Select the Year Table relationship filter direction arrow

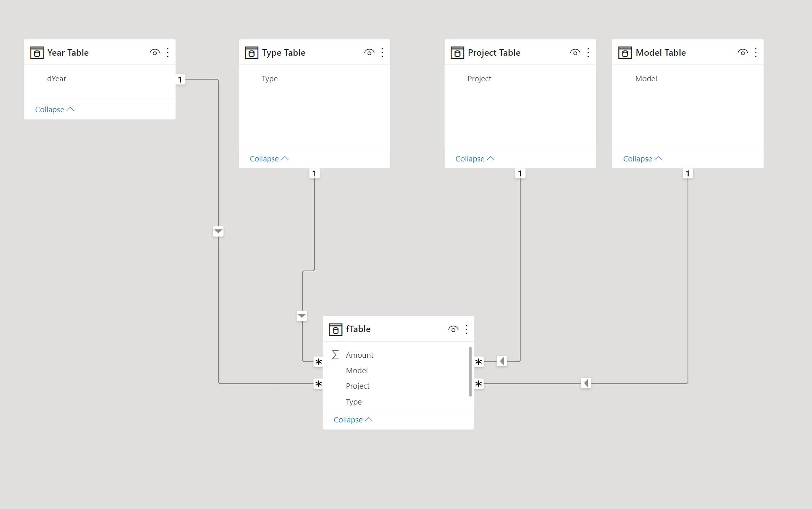[x=218, y=231]
